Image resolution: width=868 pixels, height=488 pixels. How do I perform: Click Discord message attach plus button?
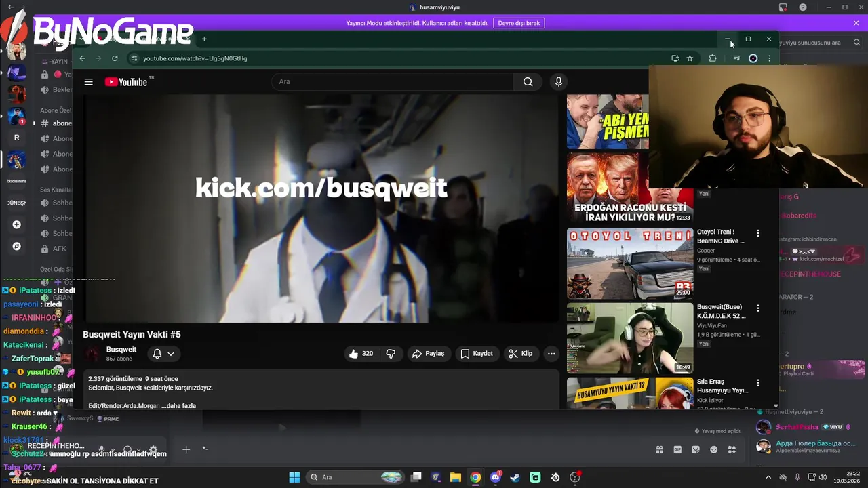[x=186, y=449]
